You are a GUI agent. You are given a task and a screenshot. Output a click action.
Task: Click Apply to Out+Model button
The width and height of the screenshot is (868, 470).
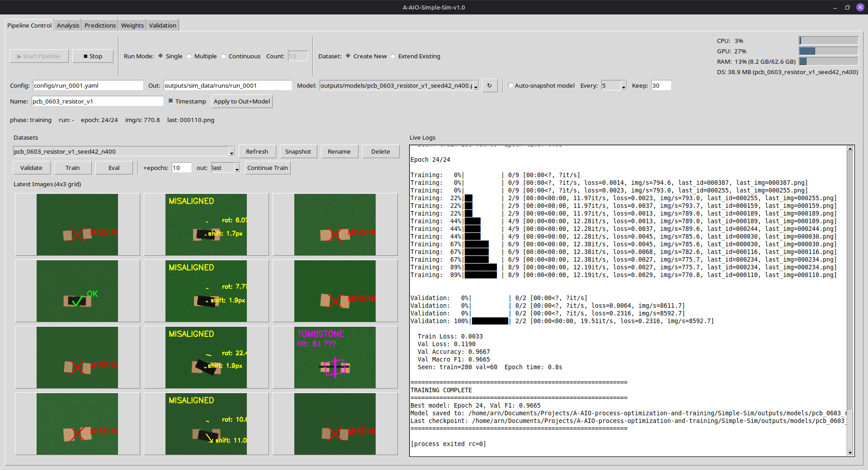[x=242, y=101]
